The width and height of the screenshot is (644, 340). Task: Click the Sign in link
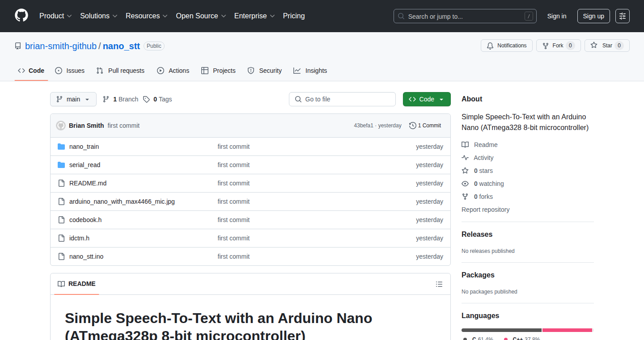(557, 16)
